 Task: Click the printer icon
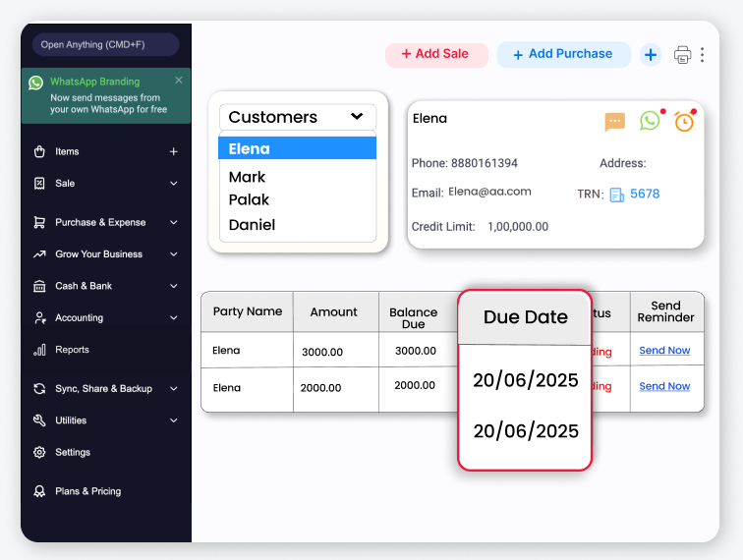pos(682,55)
